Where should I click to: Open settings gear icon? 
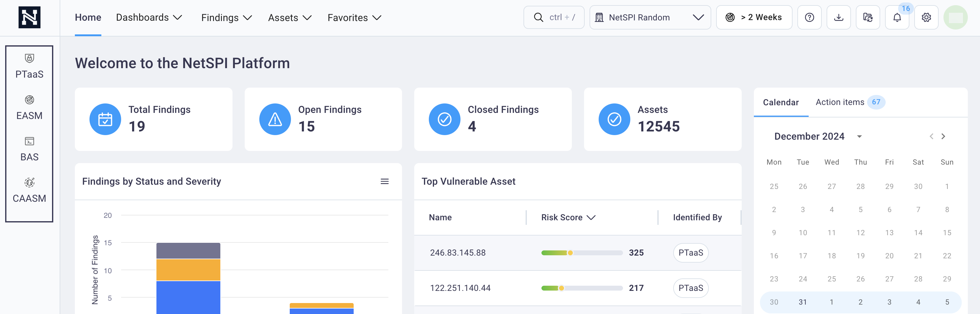926,17
